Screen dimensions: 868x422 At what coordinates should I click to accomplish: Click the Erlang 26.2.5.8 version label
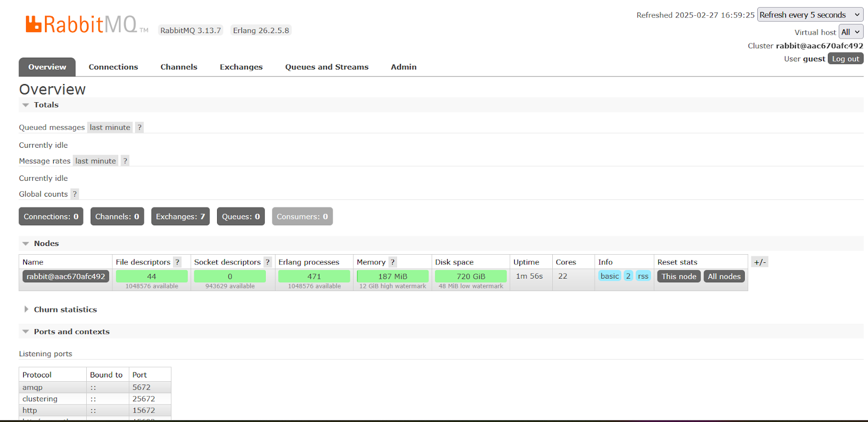pyautogui.click(x=261, y=30)
